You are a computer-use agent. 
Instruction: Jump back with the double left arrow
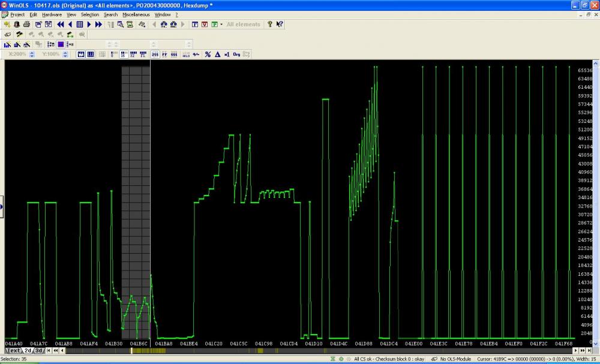click(61, 25)
